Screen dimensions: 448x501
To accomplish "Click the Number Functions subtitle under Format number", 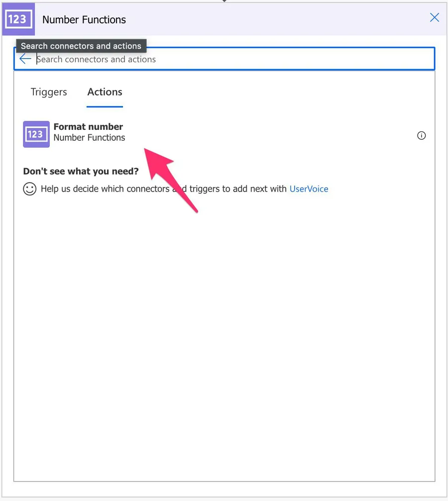I will pyautogui.click(x=89, y=138).
